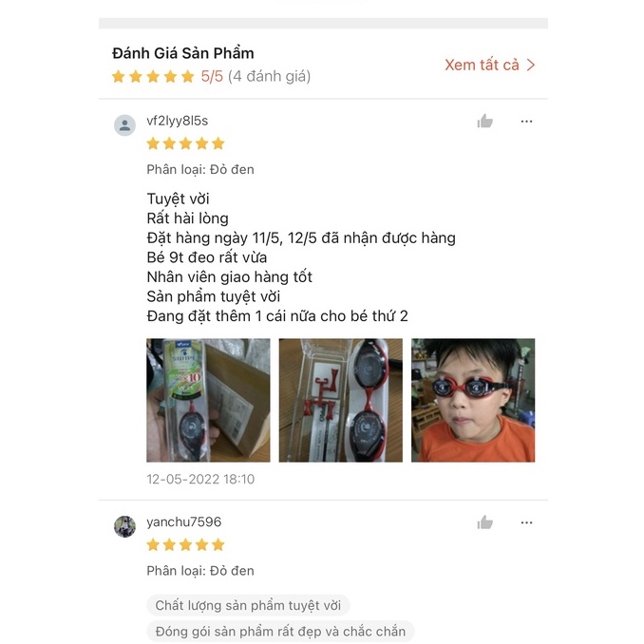The width and height of the screenshot is (644, 644).
Task: Like the review by yanchu7596
Action: [x=484, y=522]
